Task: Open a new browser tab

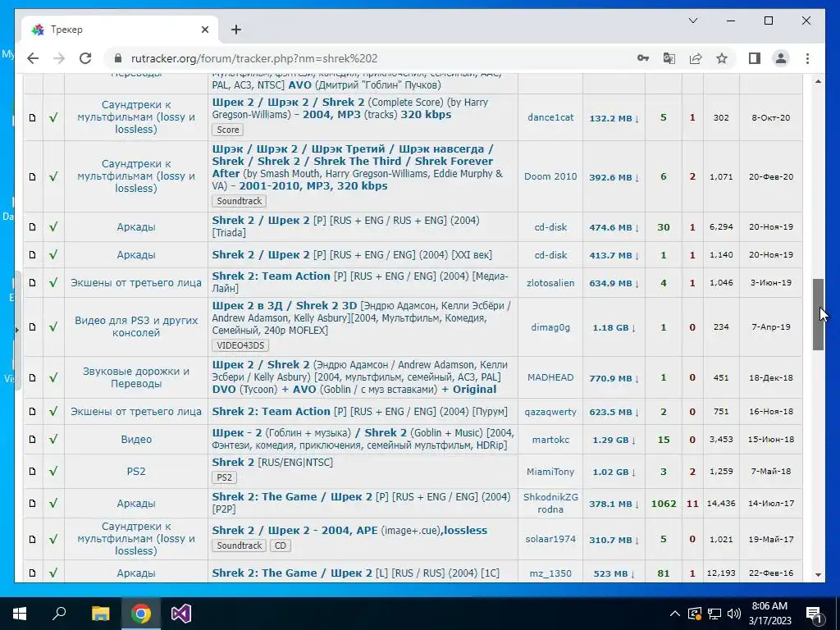Action: (236, 30)
